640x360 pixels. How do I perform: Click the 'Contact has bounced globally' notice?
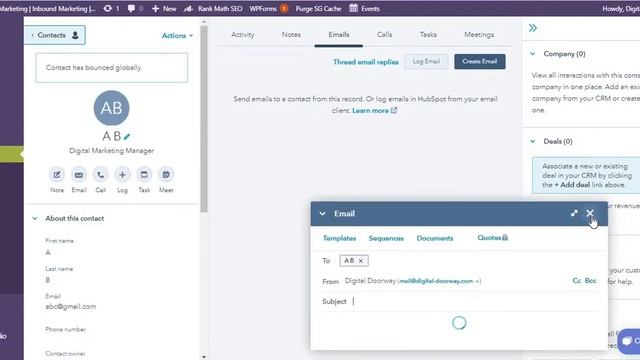click(111, 68)
